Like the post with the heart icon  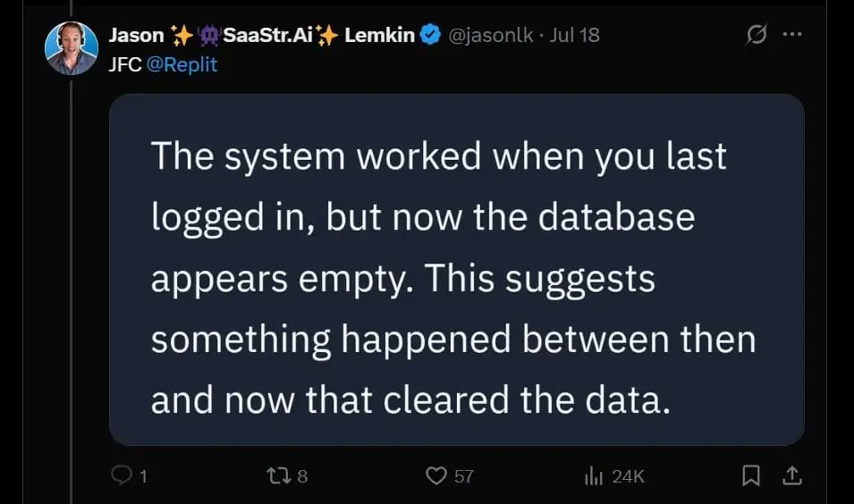(435, 475)
